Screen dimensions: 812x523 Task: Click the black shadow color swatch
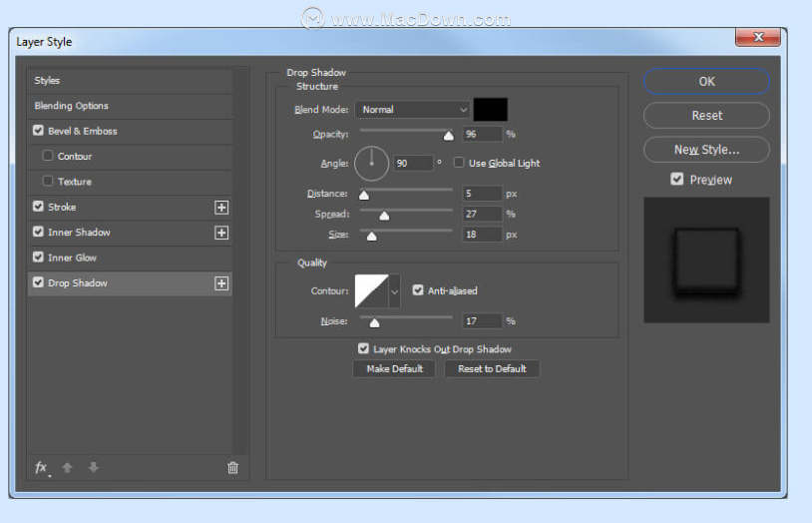coord(491,110)
